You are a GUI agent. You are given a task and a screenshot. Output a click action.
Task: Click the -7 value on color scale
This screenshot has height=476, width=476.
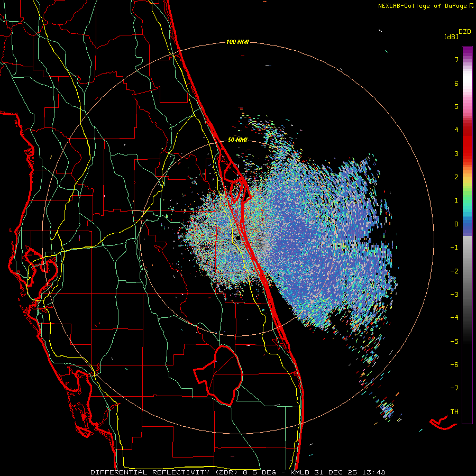[454, 388]
